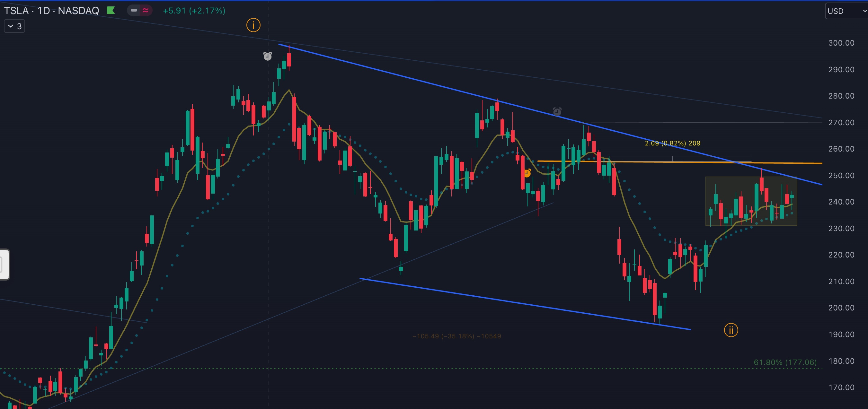This screenshot has height=409, width=868.
Task: Click the white panel handle on left edge
Action: click(4, 265)
